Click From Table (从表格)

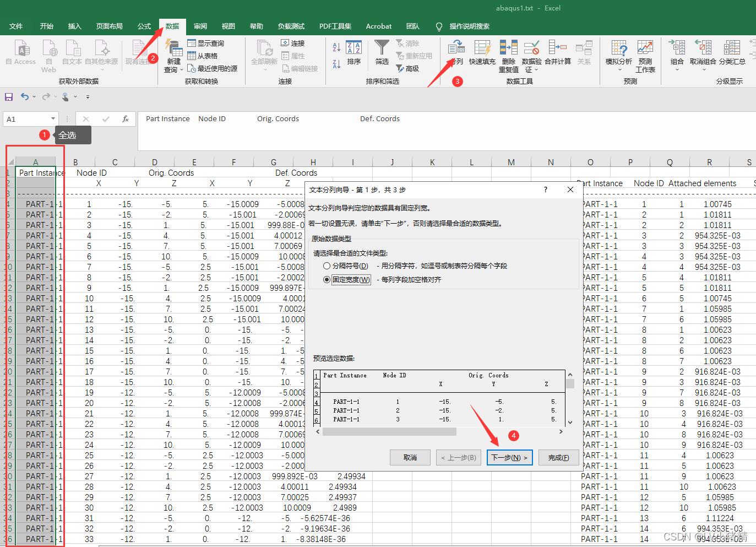tap(203, 56)
